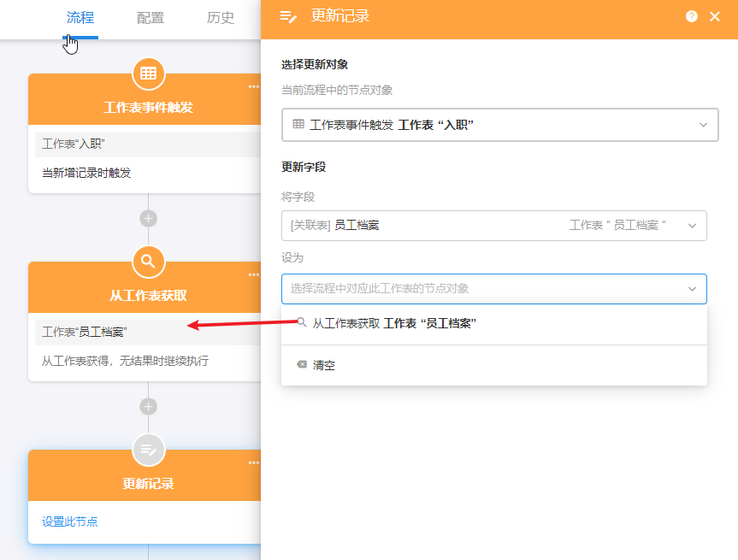
Task: Open the 设为 node object dropdown
Action: 493,289
